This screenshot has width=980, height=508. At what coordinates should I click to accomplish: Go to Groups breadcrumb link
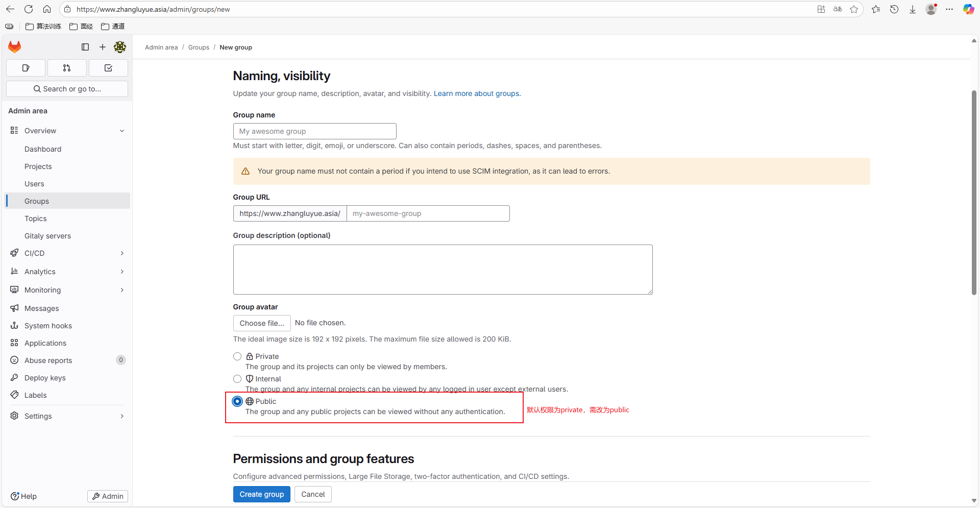(x=199, y=47)
